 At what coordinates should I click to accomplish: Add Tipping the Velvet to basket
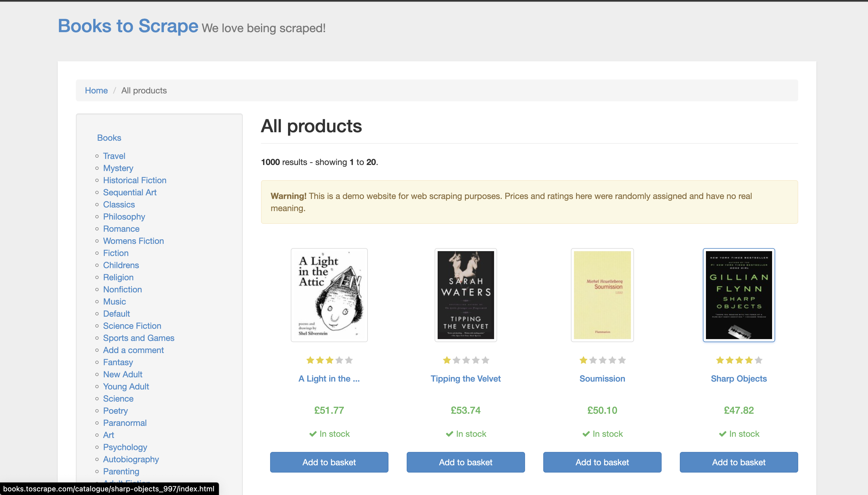coord(465,462)
